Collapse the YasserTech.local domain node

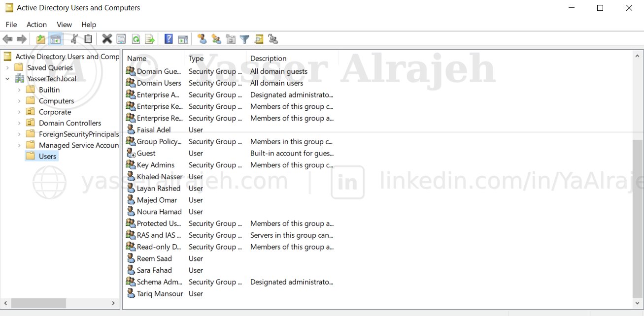pyautogui.click(x=7, y=79)
